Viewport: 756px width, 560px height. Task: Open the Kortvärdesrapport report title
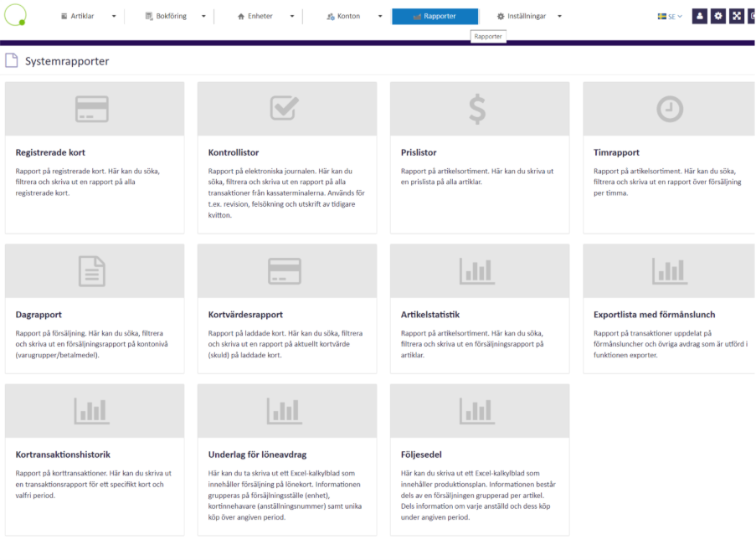[245, 315]
